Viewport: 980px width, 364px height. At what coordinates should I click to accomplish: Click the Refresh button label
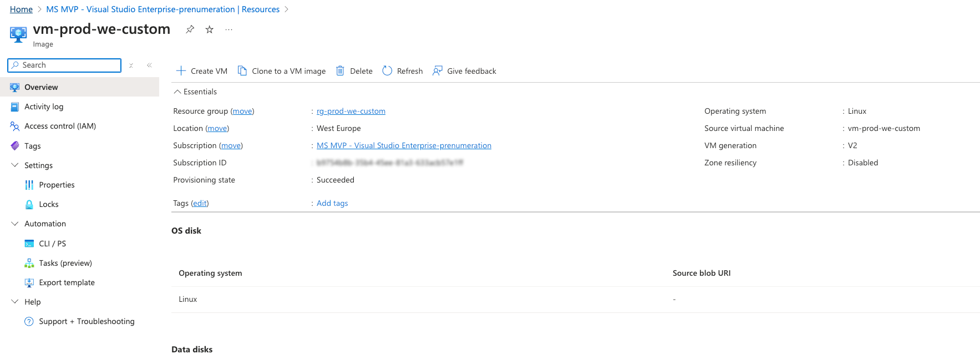click(410, 71)
